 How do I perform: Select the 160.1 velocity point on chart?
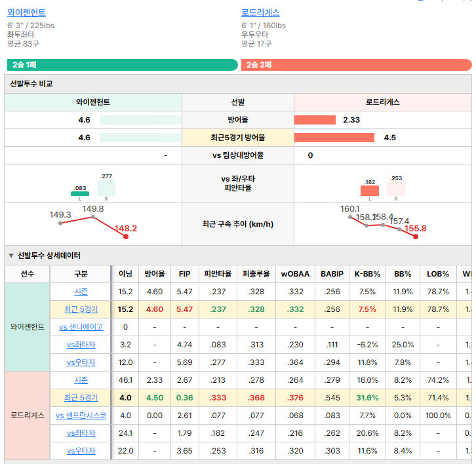tap(350, 217)
